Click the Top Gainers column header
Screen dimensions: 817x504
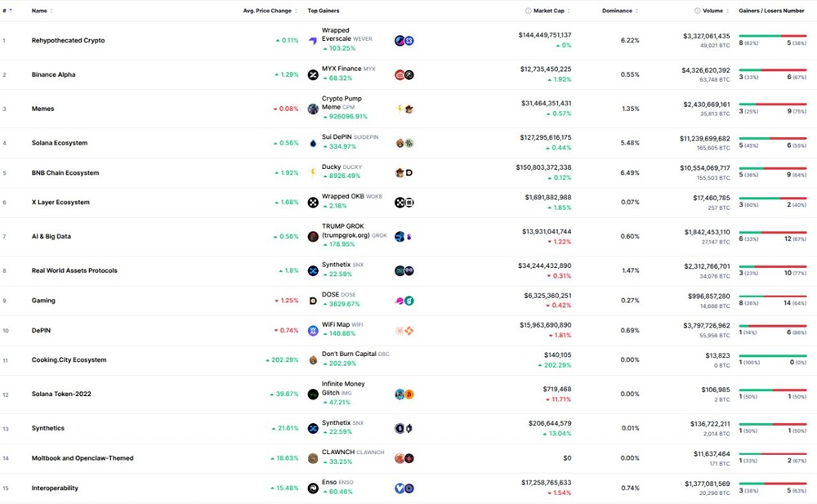(x=324, y=11)
